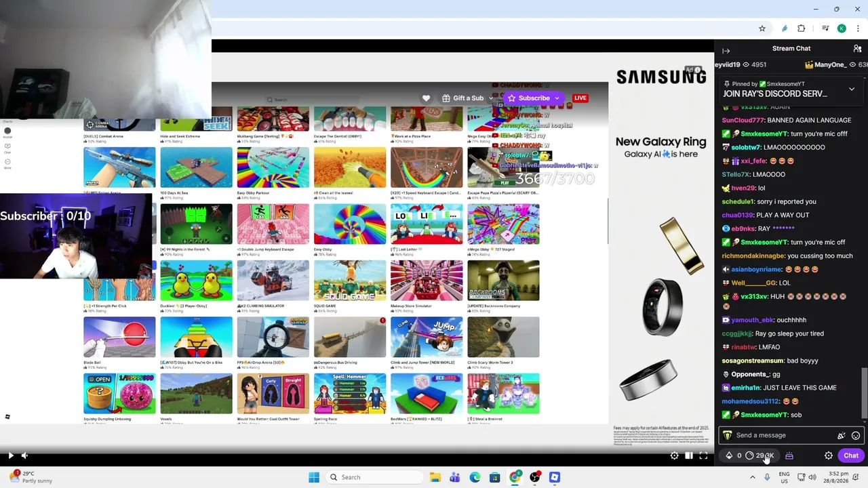Click the Backrooms Company game thumbnail
Image resolution: width=868 pixels, height=488 pixels.
503,281
